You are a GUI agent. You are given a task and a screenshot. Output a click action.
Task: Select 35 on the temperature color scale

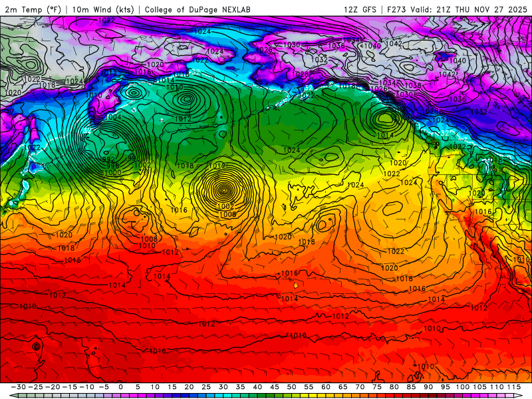(240, 387)
